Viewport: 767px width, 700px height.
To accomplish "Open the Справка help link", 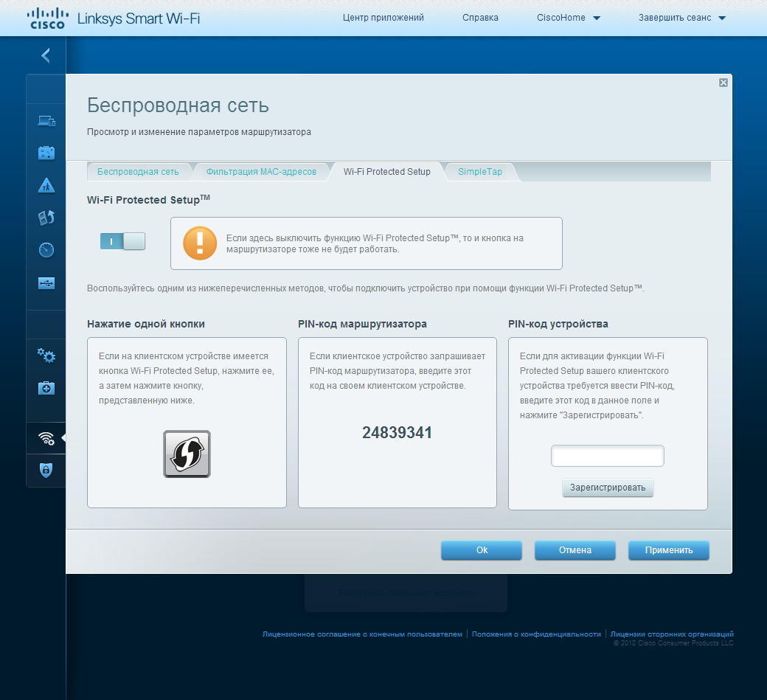I will (480, 18).
